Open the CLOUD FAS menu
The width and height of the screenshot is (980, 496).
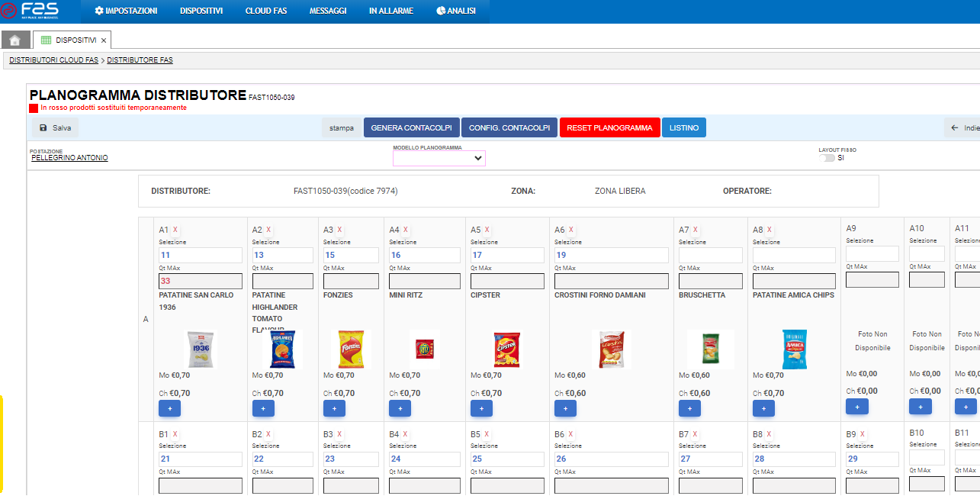(266, 11)
